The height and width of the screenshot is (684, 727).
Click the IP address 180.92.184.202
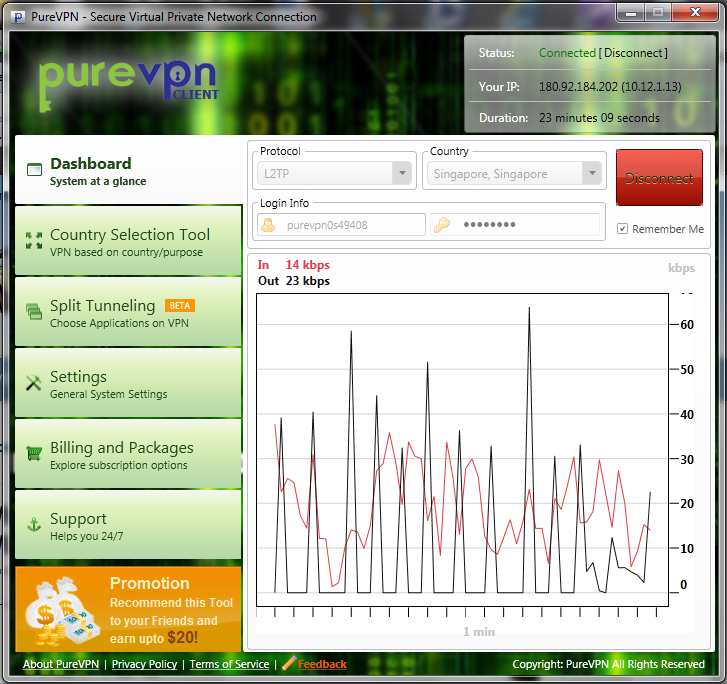point(578,87)
